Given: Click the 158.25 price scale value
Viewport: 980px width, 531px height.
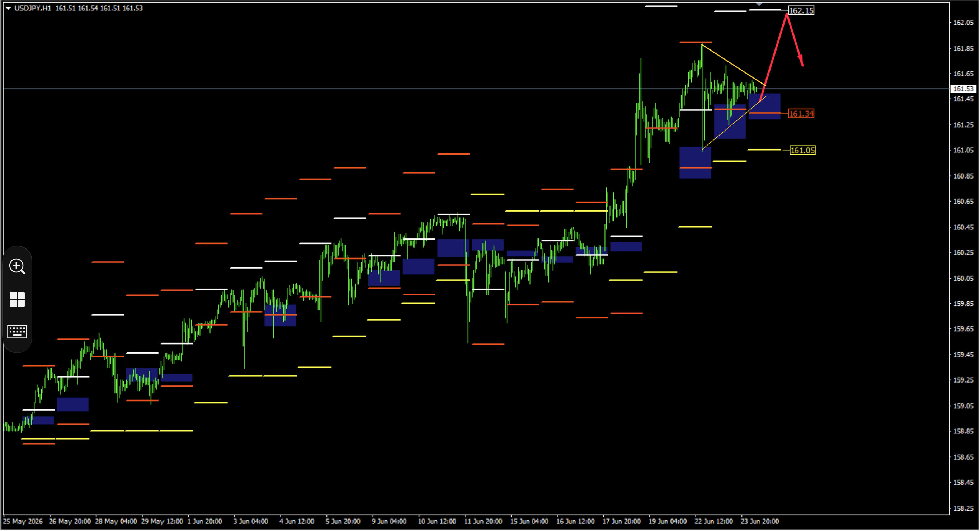Looking at the screenshot, I should click(x=963, y=508).
